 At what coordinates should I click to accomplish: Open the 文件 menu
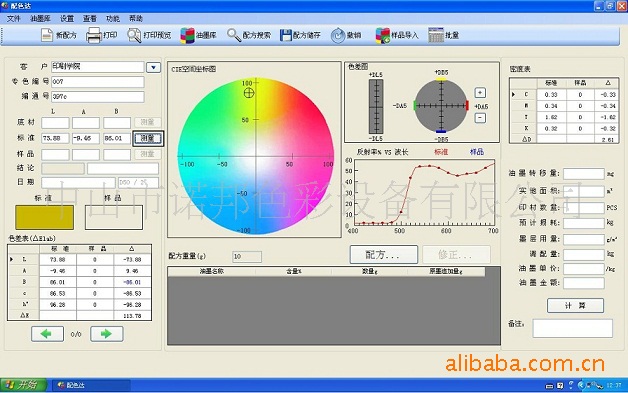13,18
